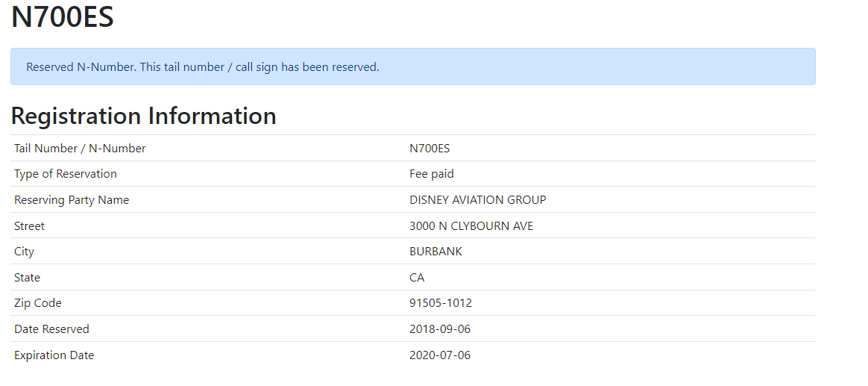Click the Fee paid value

click(431, 174)
